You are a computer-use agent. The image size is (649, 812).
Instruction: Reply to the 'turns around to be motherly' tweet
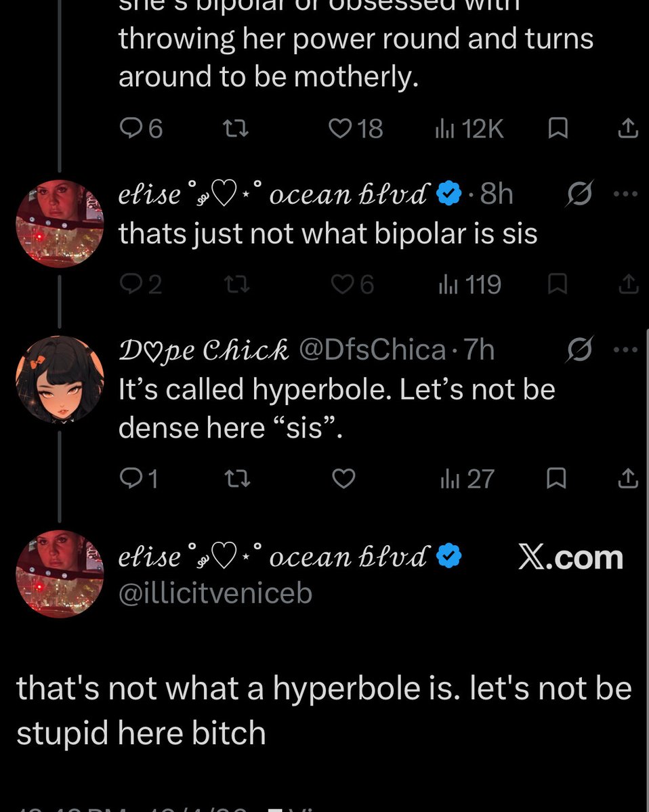point(140,129)
